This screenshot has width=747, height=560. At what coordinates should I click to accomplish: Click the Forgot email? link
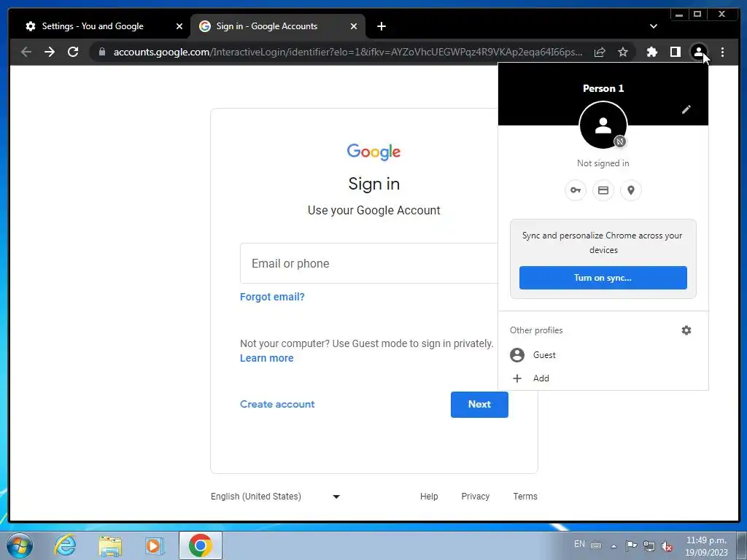(272, 297)
